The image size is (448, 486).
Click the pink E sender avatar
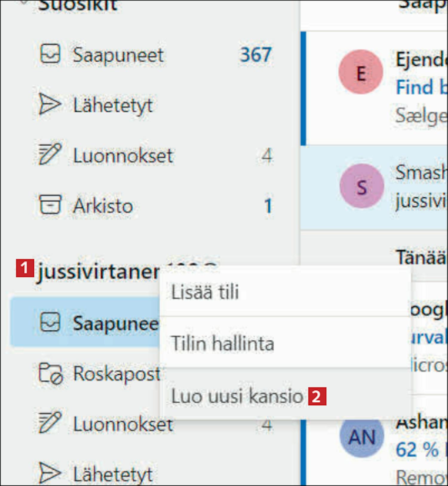(x=361, y=72)
